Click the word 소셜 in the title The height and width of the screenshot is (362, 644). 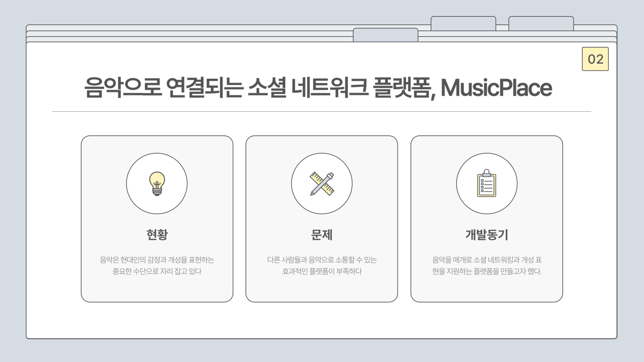click(267, 88)
